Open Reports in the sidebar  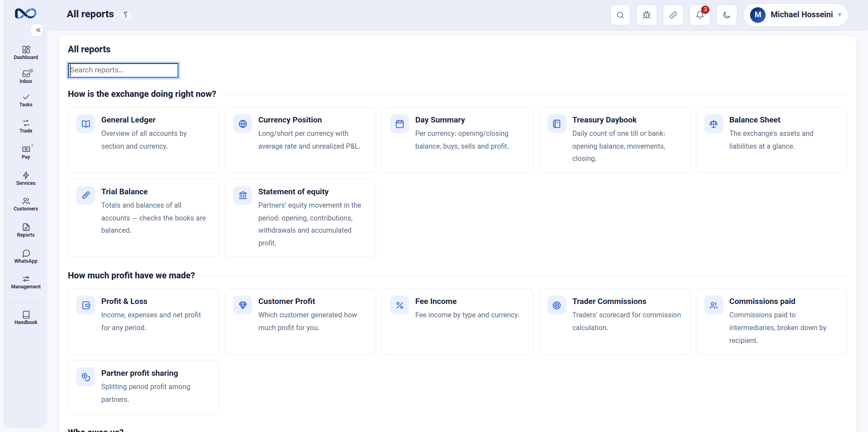click(26, 231)
